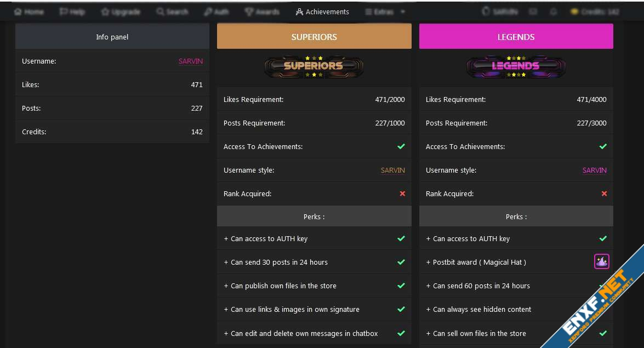
Task: Click the red X beside Superiors Rank Acquired
Action: [x=402, y=193]
